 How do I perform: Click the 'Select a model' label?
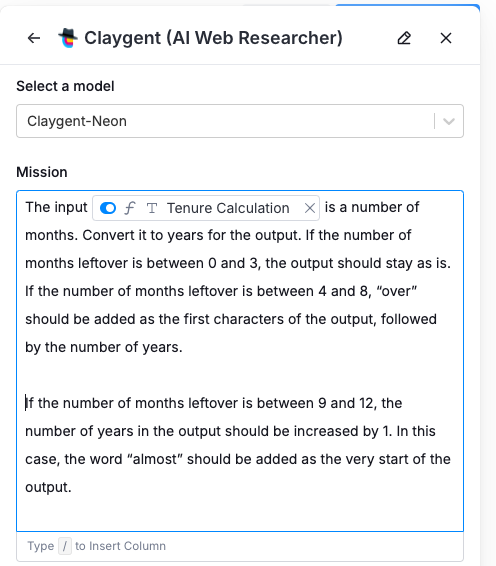click(x=65, y=86)
